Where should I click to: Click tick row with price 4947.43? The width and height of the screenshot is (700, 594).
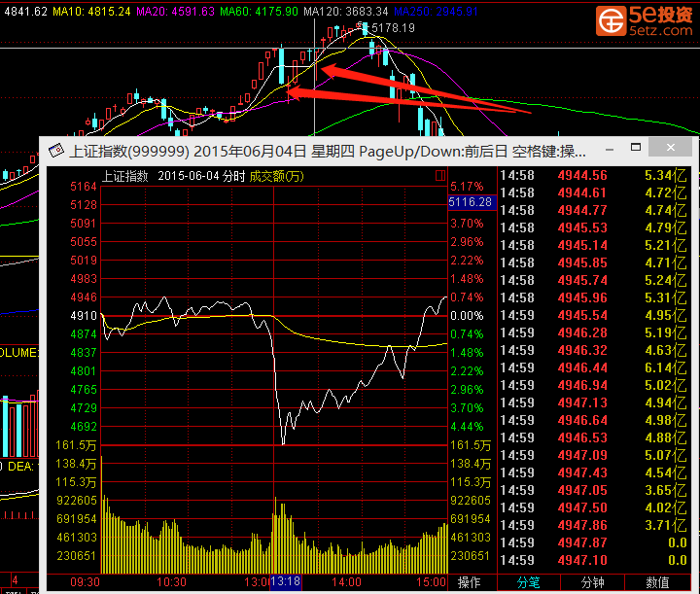pyautogui.click(x=594, y=472)
